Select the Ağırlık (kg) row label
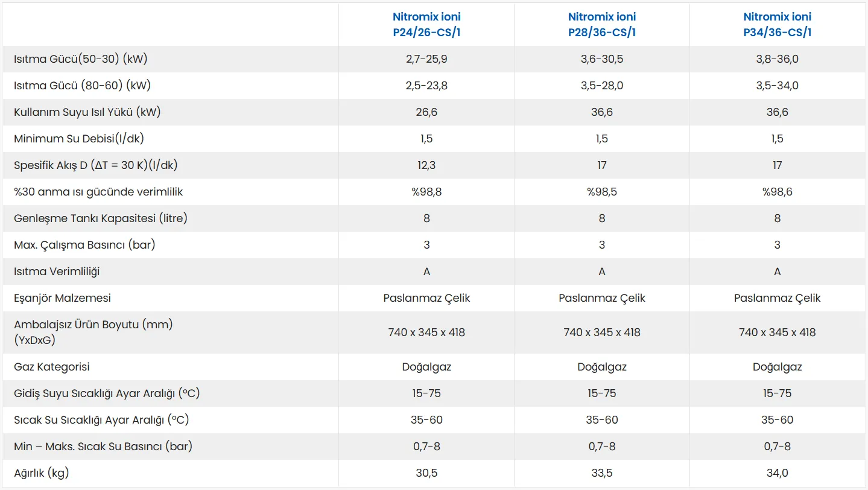Image resolution: width=868 pixels, height=490 pixels. pyautogui.click(x=42, y=473)
